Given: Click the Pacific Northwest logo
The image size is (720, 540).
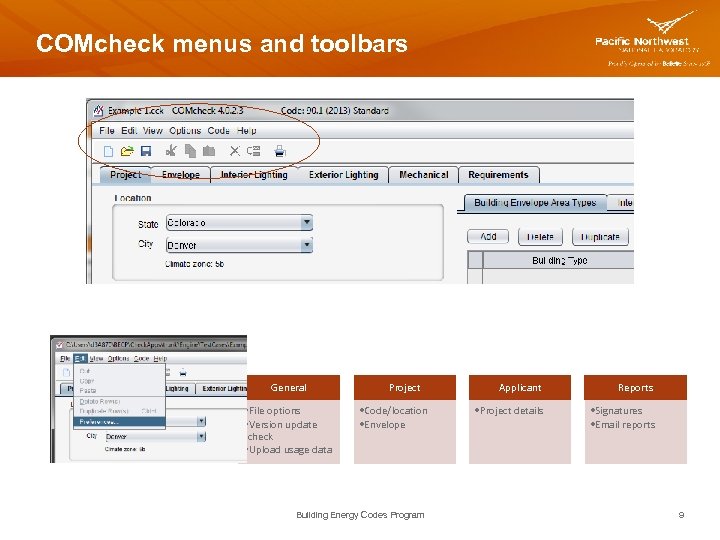Looking at the screenshot, I should click(653, 39).
